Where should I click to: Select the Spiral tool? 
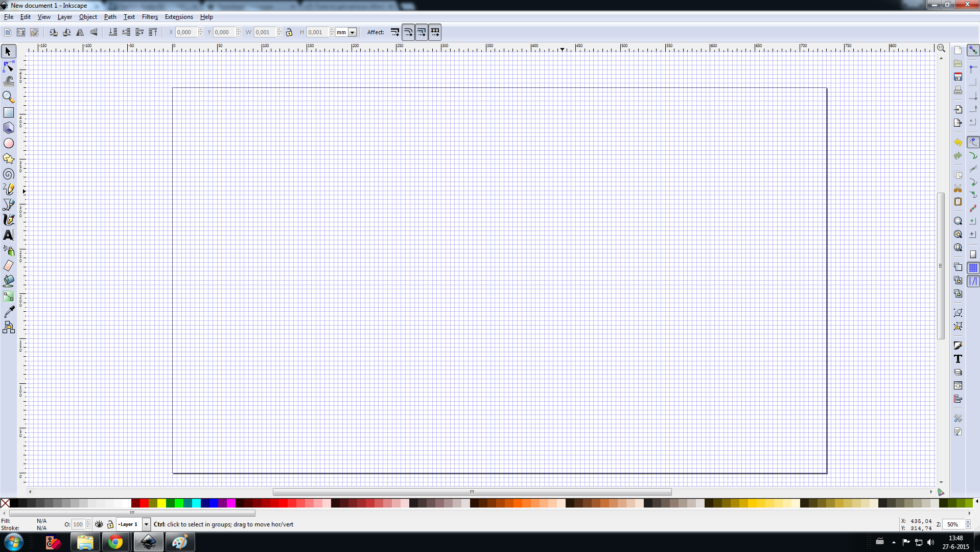point(9,174)
